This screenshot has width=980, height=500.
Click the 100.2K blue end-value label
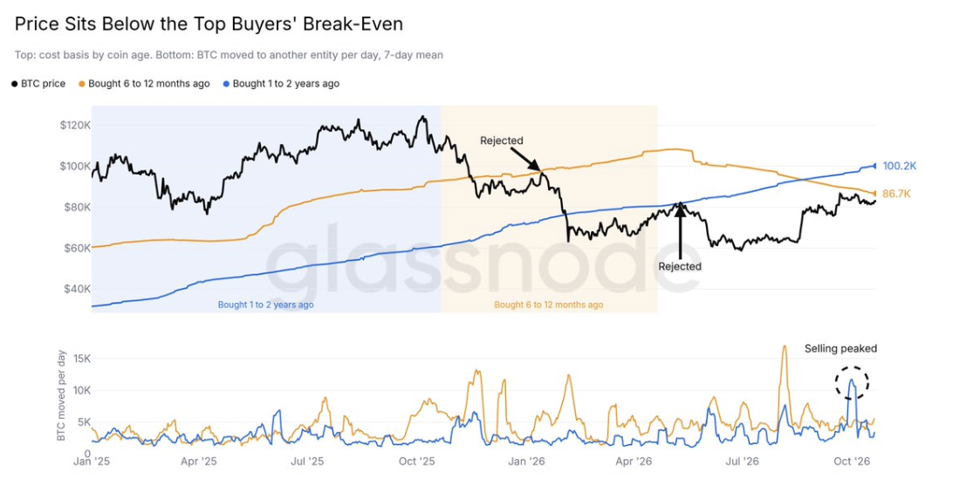(900, 167)
